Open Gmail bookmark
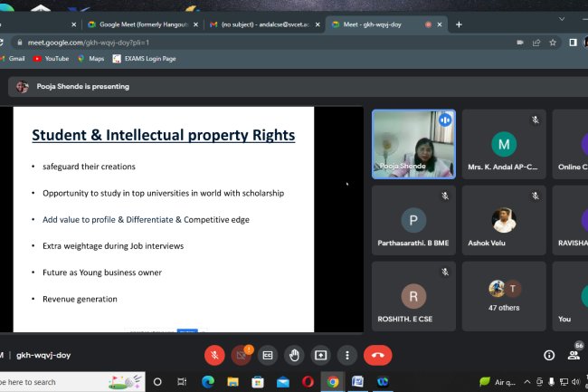The width and height of the screenshot is (588, 392). pyautogui.click(x=13, y=59)
